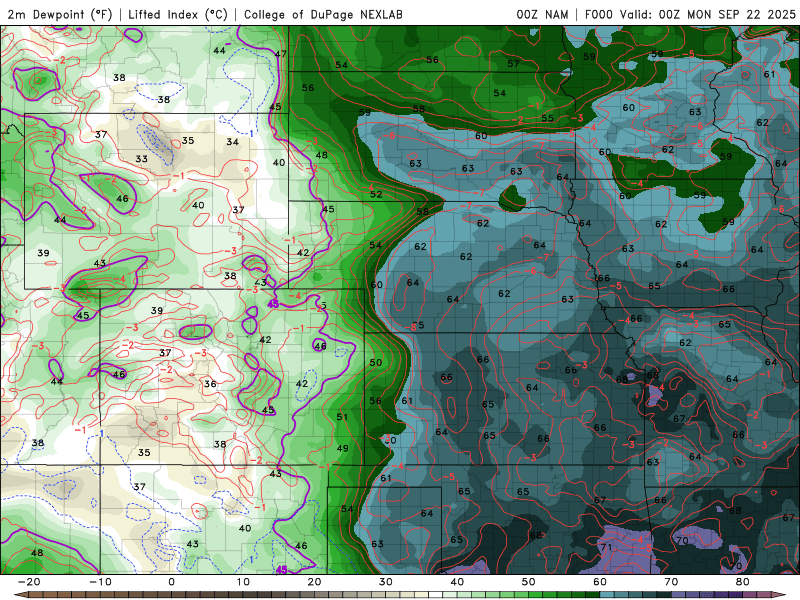Click the "52" dewpoint value on the map
This screenshot has width=800, height=600.
coord(376,194)
